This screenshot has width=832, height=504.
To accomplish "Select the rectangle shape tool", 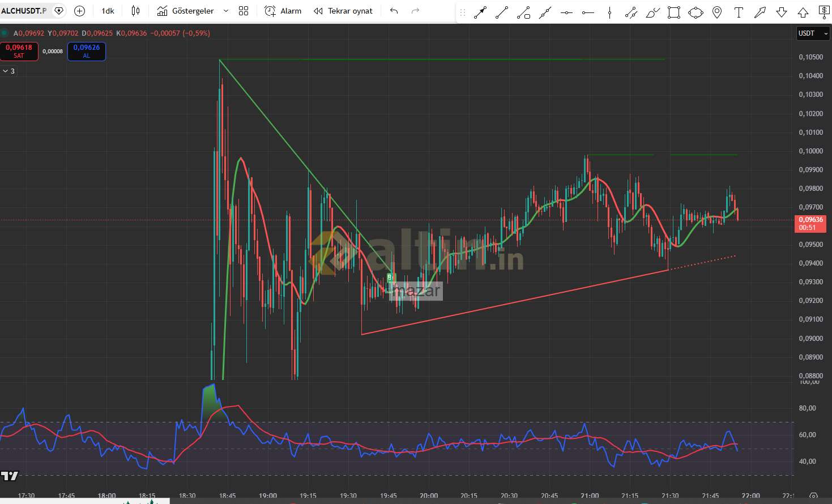I will point(674,12).
